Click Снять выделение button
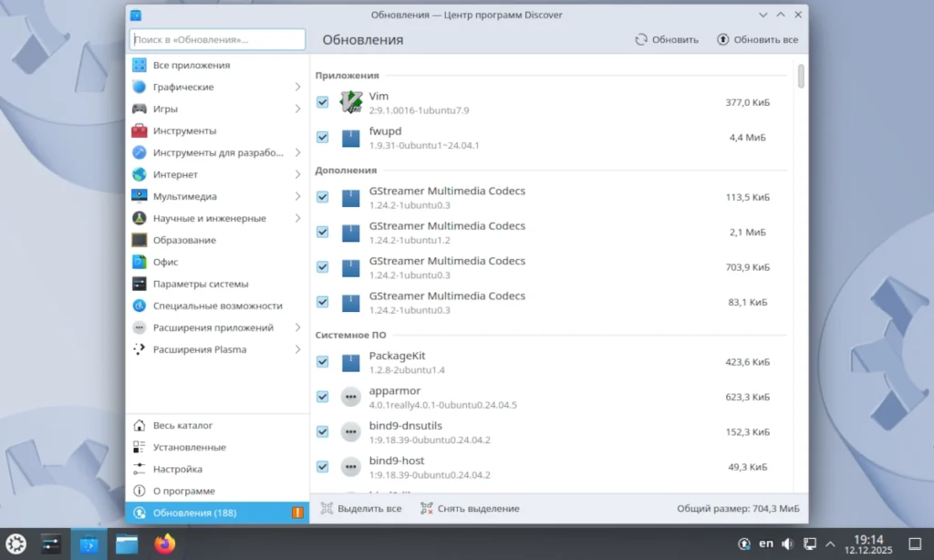934x560 pixels. tap(470, 509)
